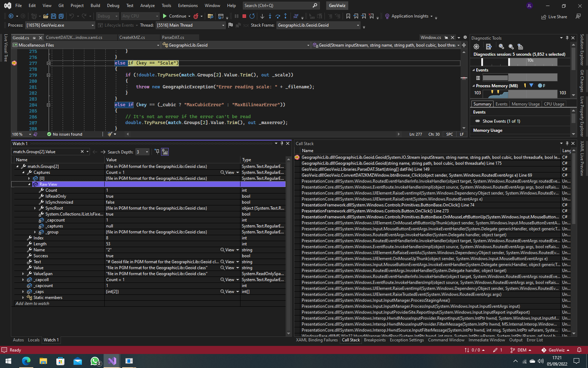Click Add item to watch

(32, 304)
